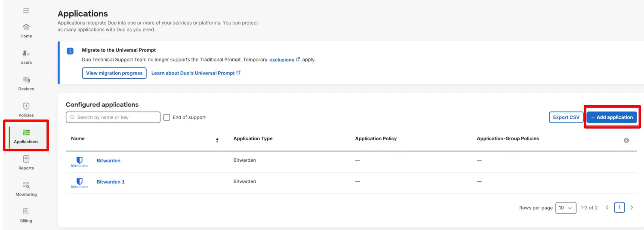Click the blue info icon in banner
Image resolution: width=644 pixels, height=230 pixels.
pos(70,51)
